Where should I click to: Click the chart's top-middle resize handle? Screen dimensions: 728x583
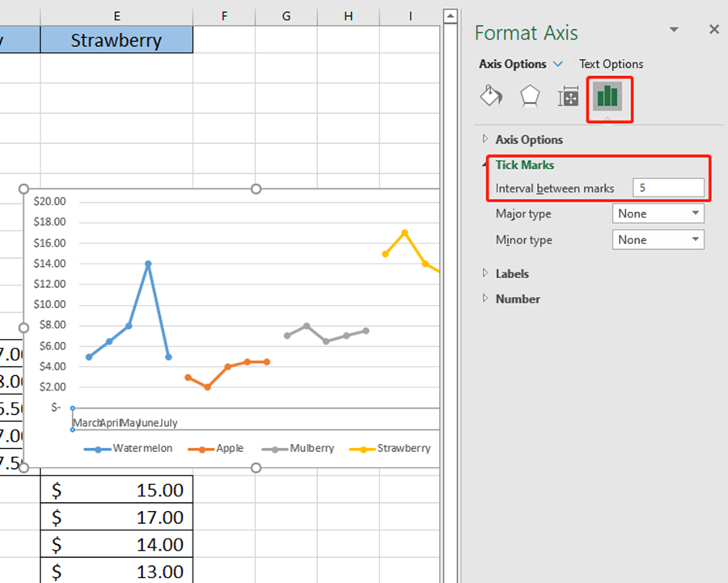[256, 189]
